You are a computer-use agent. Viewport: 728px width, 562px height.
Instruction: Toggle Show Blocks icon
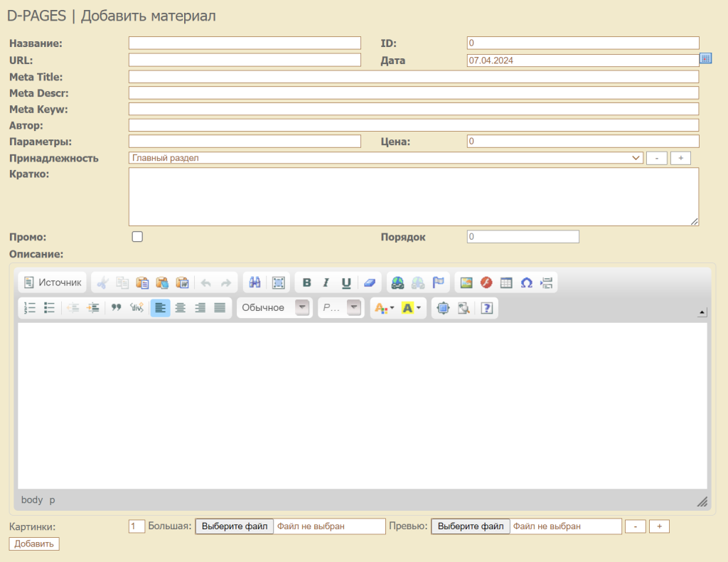[x=464, y=307]
